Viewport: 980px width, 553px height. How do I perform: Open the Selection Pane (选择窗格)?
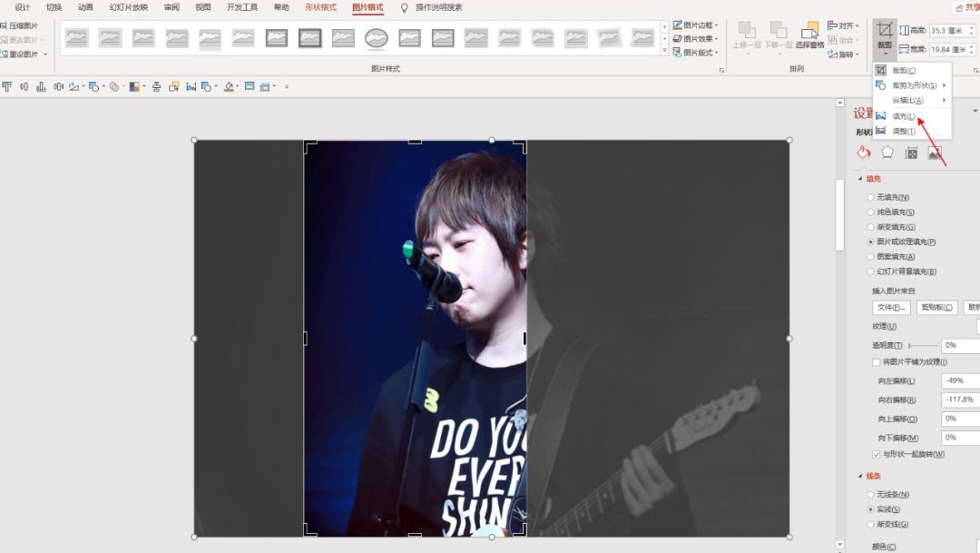(x=809, y=35)
